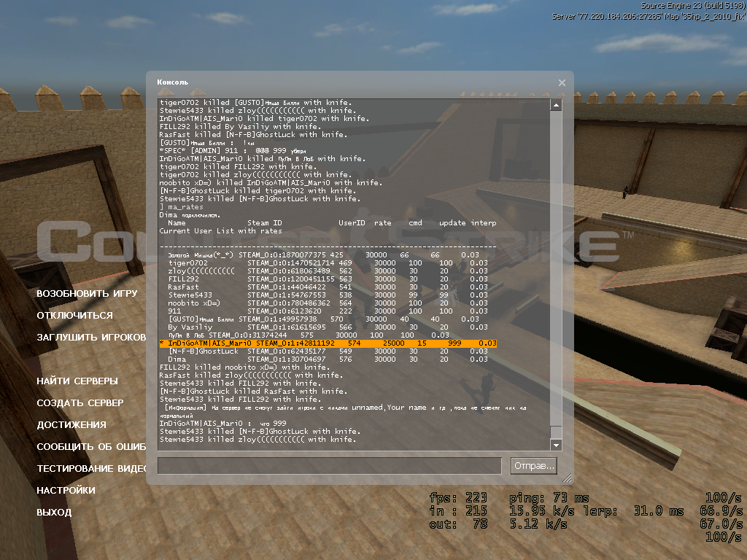747x560 pixels.
Task: Open ЗАГЛУШИТЬ ИГРОКОВ menu item
Action: pos(91,337)
